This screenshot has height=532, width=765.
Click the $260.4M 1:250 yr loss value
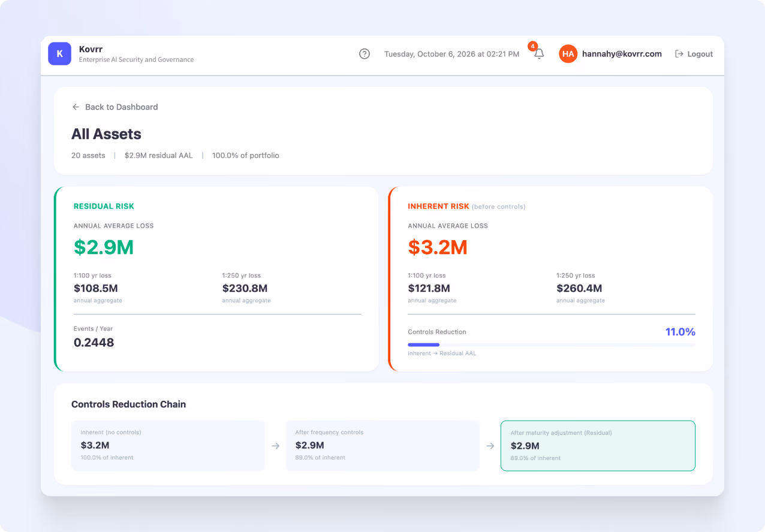(x=579, y=288)
